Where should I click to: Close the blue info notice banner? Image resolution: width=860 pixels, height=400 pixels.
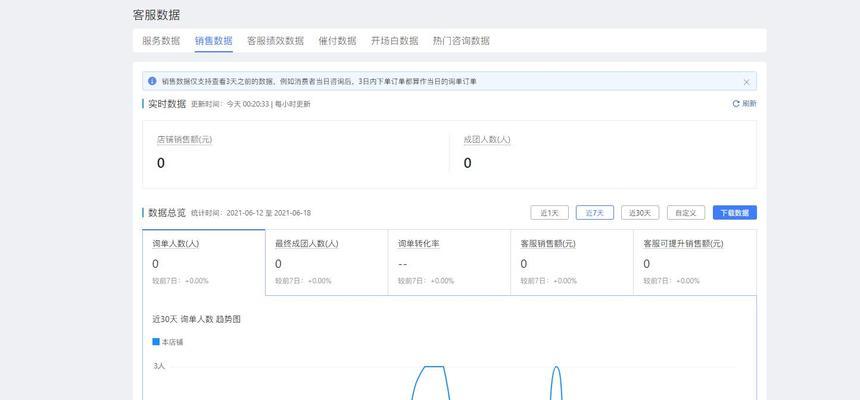click(746, 82)
